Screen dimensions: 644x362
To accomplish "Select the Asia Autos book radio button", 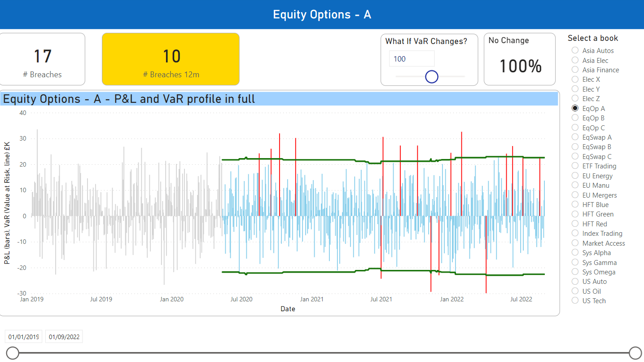I will (x=575, y=51).
